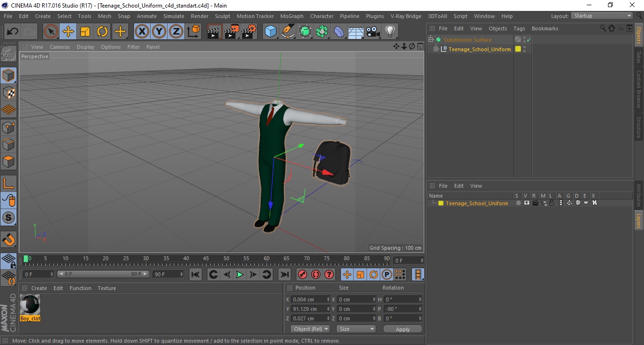
Task: Open Object manager Tags menu
Action: (x=519, y=28)
